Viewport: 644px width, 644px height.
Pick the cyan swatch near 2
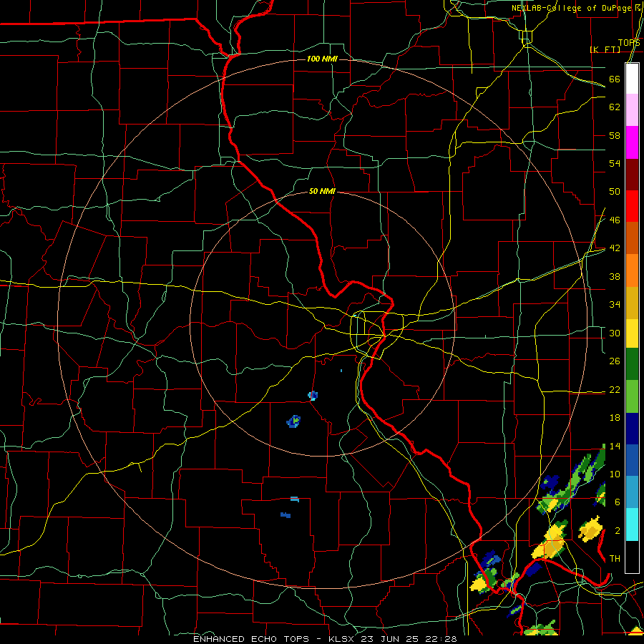[632, 525]
